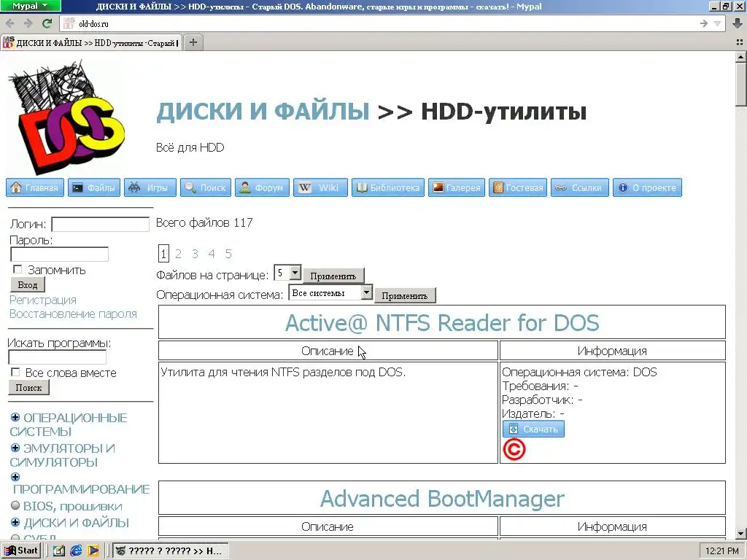Open the Ссылки nav button
Viewport: 747px width, 560px height.
tap(580, 187)
